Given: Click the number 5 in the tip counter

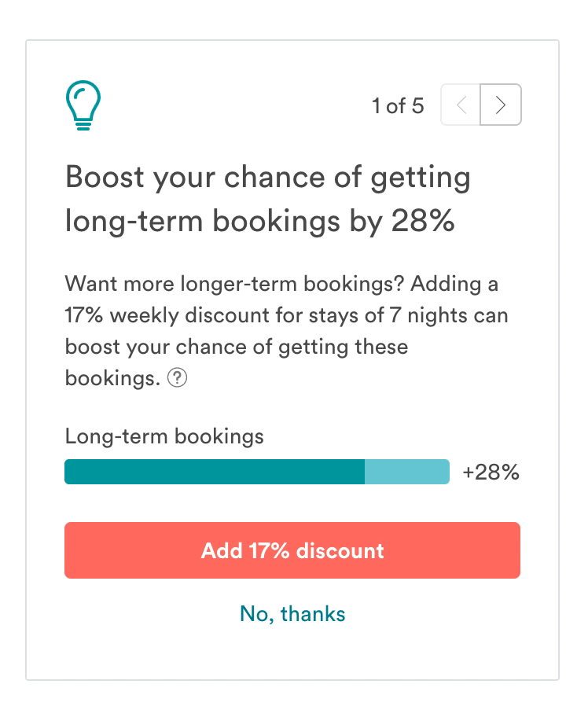Looking at the screenshot, I should pos(418,105).
